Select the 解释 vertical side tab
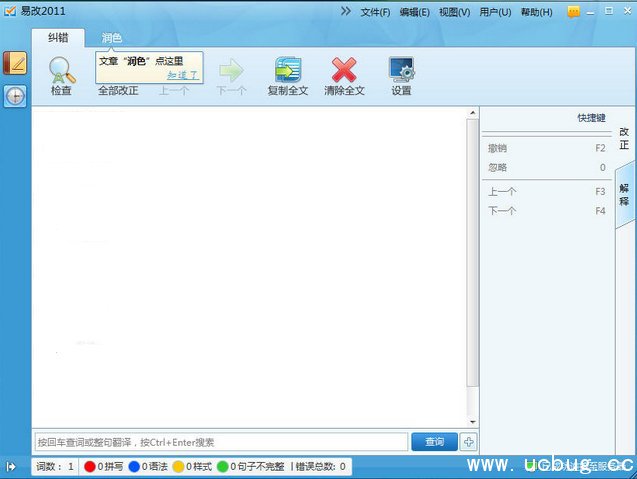This screenshot has width=637, height=479. [624, 195]
